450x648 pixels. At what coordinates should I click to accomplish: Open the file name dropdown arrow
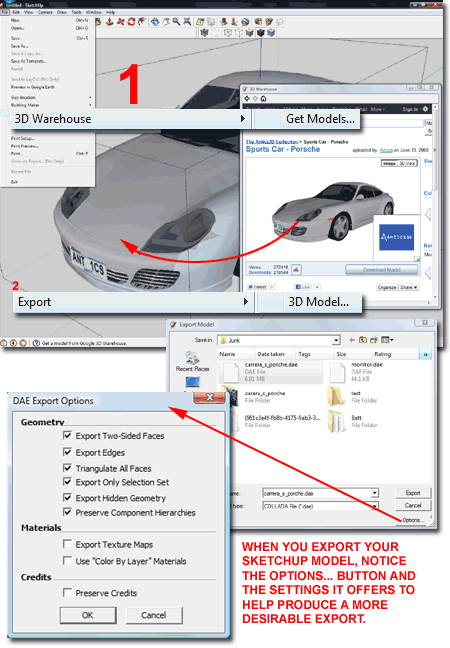click(x=374, y=493)
